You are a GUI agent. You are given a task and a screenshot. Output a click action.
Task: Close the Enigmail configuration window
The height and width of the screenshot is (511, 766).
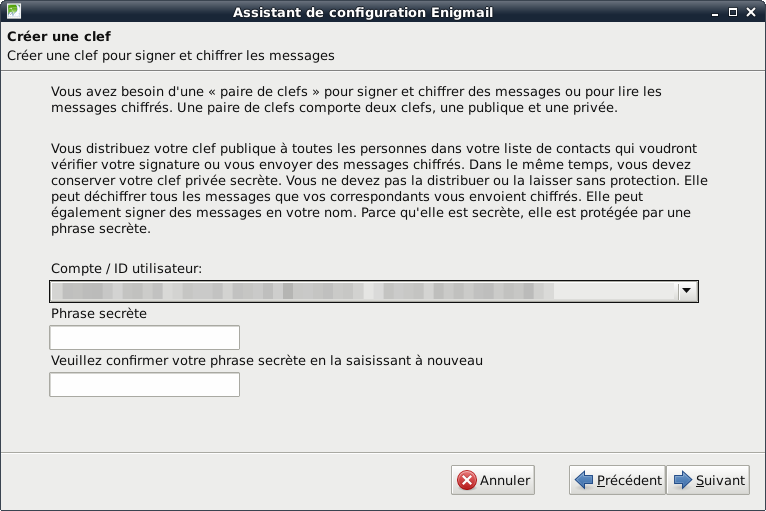point(752,12)
